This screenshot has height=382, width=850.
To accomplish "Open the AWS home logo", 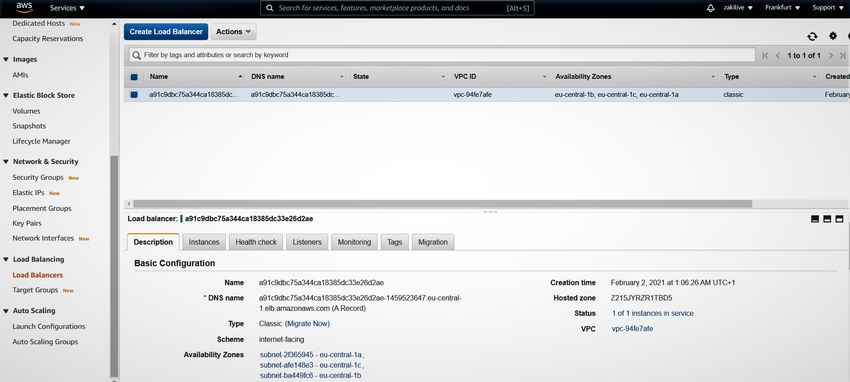I will coord(25,8).
